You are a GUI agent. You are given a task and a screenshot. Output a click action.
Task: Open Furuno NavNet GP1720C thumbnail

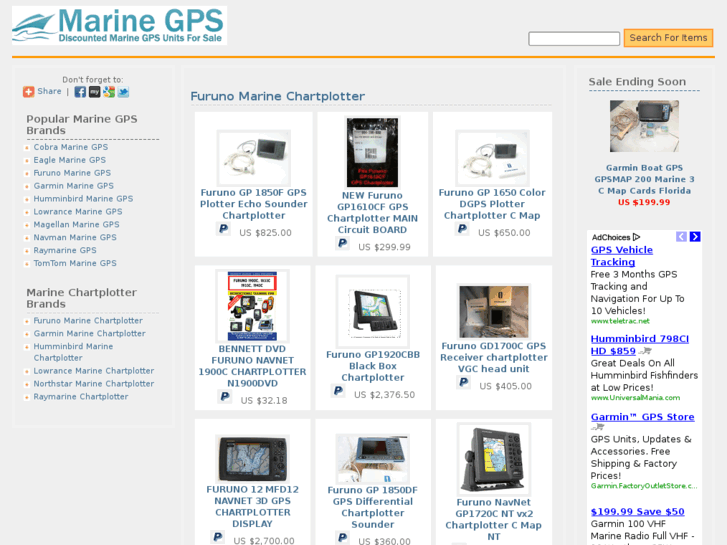[x=494, y=459]
